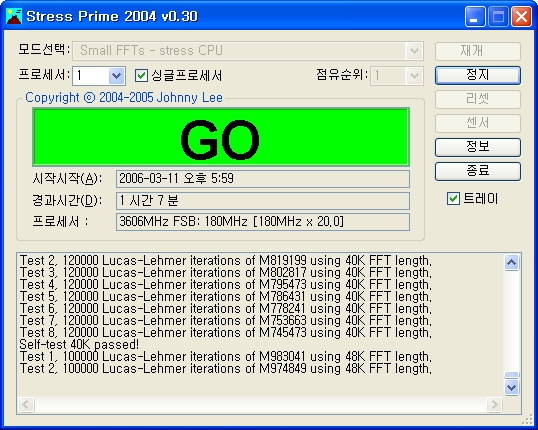This screenshot has width=538, height=430.
Task: Click the log line containing M983041
Action: tap(225, 357)
